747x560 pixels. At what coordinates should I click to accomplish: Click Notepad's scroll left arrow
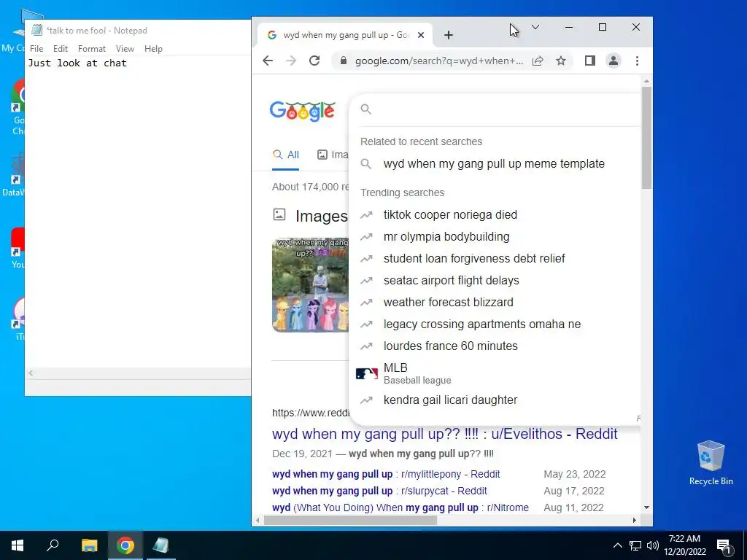coord(31,373)
